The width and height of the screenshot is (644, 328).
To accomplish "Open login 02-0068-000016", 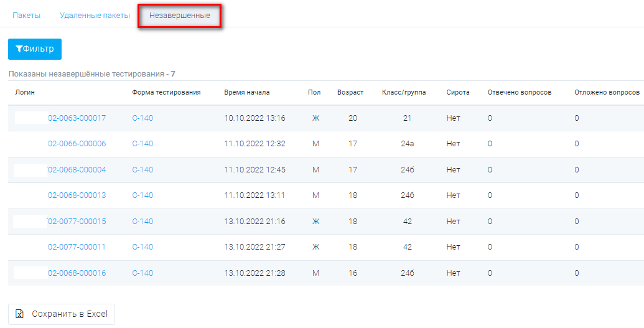I will [77, 273].
